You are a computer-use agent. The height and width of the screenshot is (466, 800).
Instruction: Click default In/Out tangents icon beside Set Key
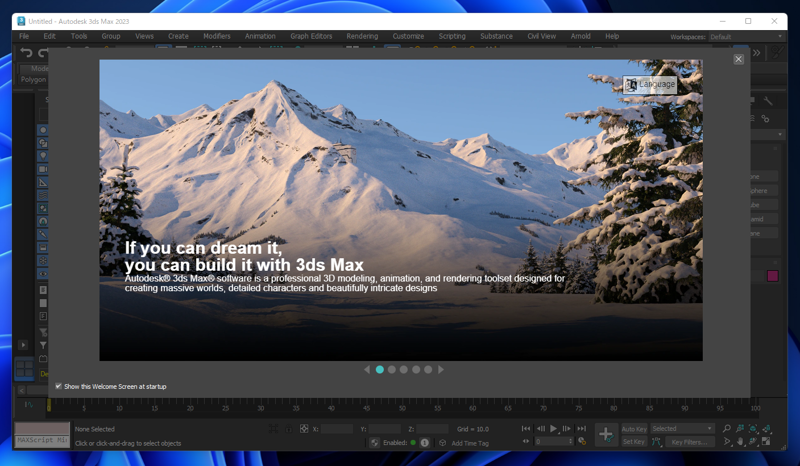click(x=656, y=442)
